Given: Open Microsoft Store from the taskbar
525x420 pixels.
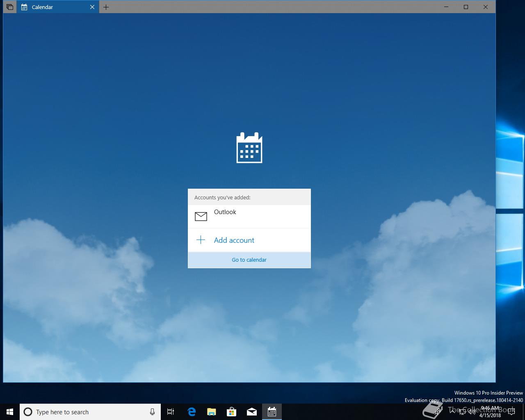Looking at the screenshot, I should (232, 412).
